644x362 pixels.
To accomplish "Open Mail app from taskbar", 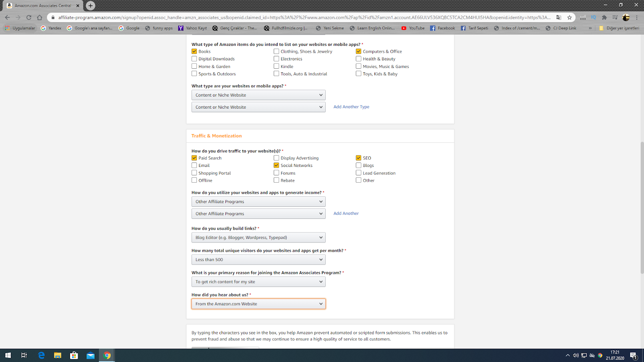I will [x=91, y=355].
